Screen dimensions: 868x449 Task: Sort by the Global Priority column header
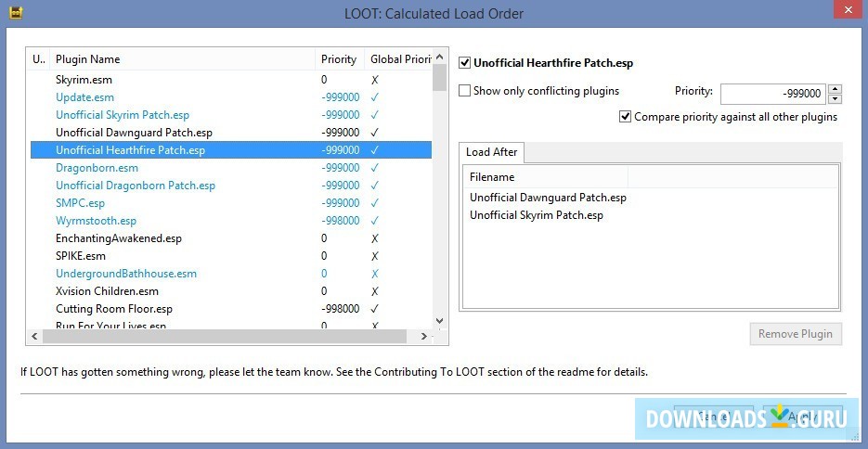(398, 59)
